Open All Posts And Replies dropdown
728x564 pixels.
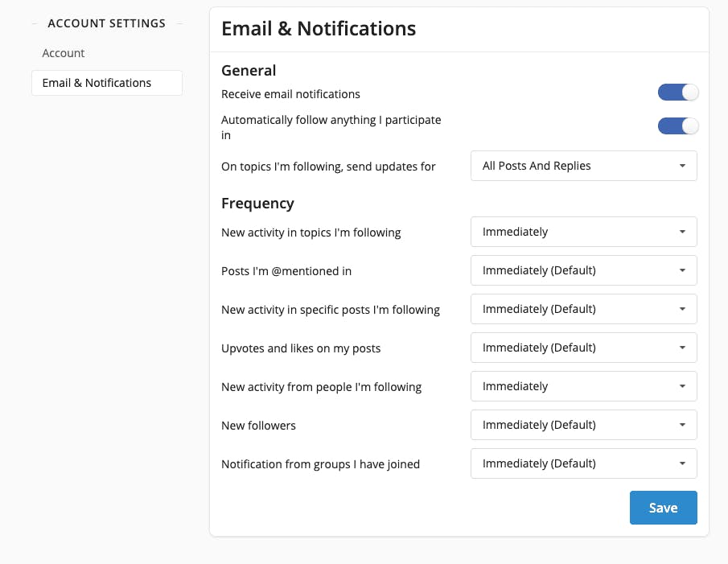pos(584,166)
